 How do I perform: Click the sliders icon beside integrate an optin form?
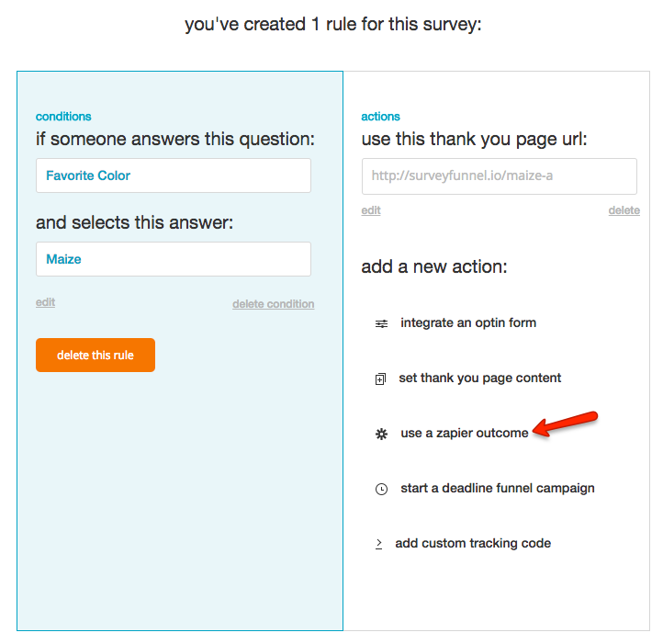coord(382,323)
